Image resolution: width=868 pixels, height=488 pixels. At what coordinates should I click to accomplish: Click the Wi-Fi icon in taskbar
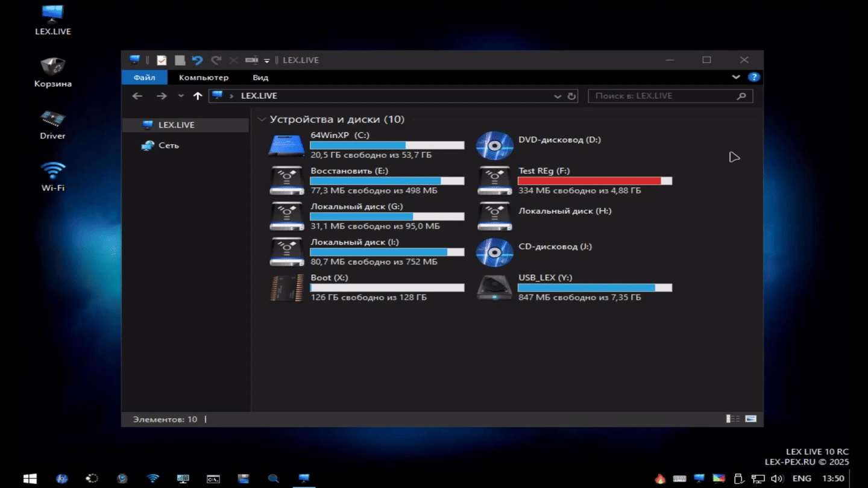tap(153, 479)
